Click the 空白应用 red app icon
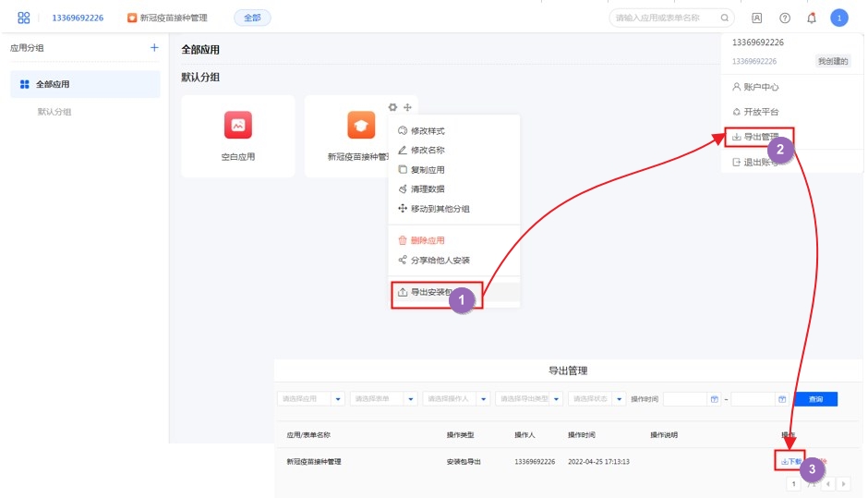Screen dimensions: 868x498 pyautogui.click(x=238, y=125)
